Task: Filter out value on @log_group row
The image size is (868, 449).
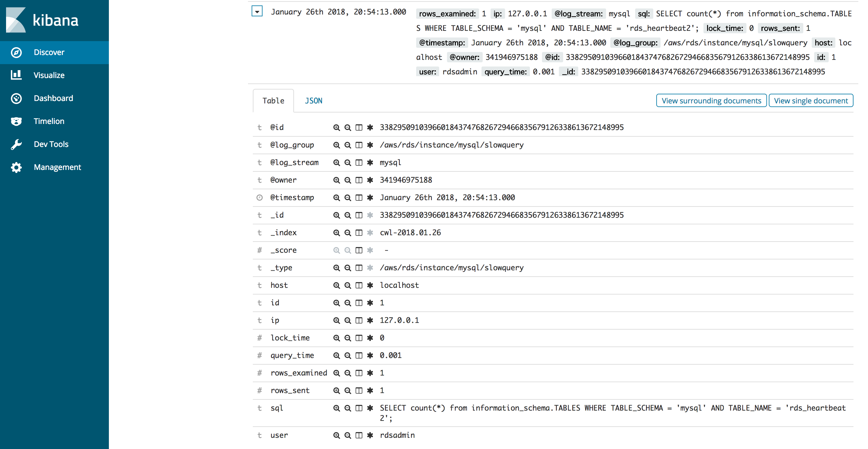Action: (x=348, y=145)
